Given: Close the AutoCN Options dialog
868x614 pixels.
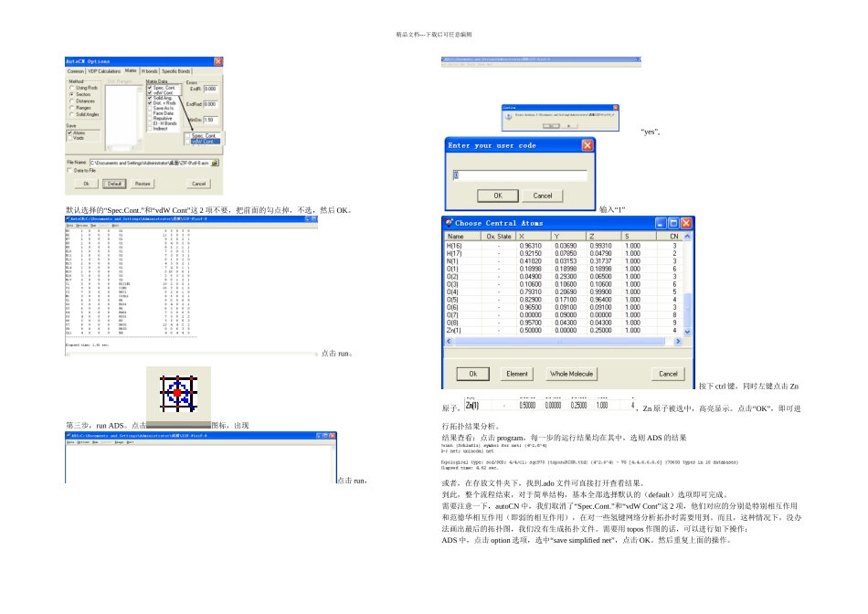Looking at the screenshot, I should pos(218,61).
